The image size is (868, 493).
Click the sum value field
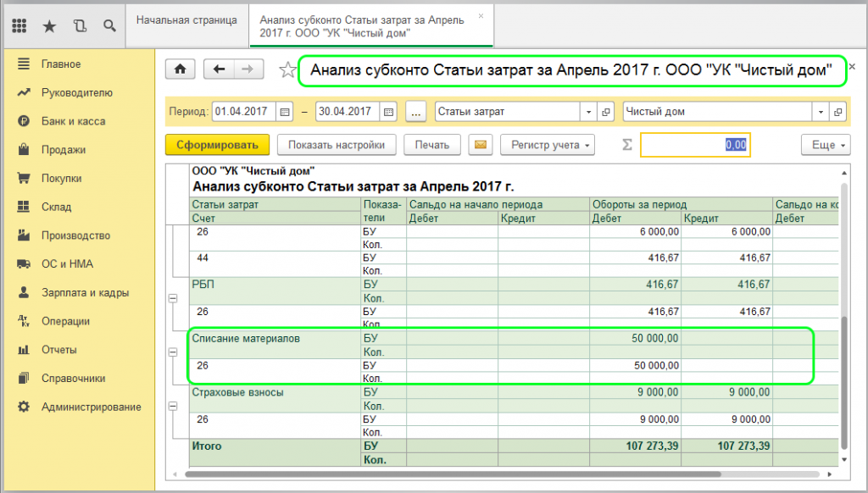(695, 145)
